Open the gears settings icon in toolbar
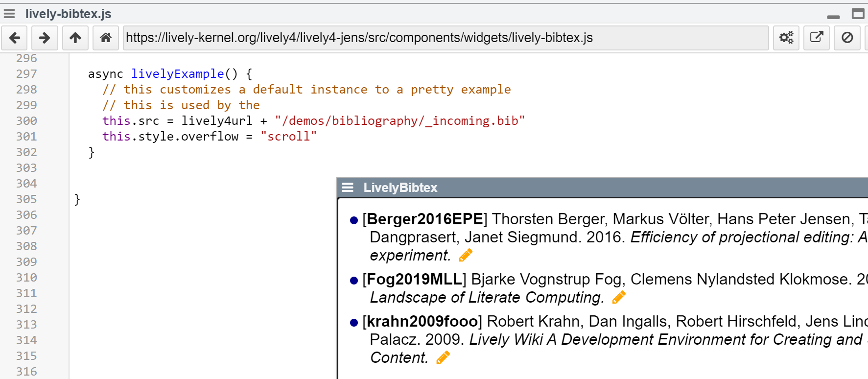Image resolution: width=868 pixels, height=379 pixels. pos(786,38)
